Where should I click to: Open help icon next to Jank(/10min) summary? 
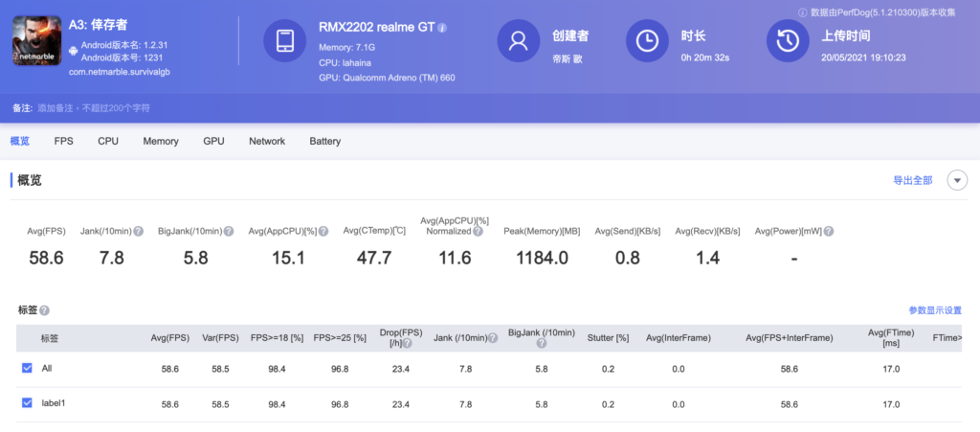(x=139, y=231)
